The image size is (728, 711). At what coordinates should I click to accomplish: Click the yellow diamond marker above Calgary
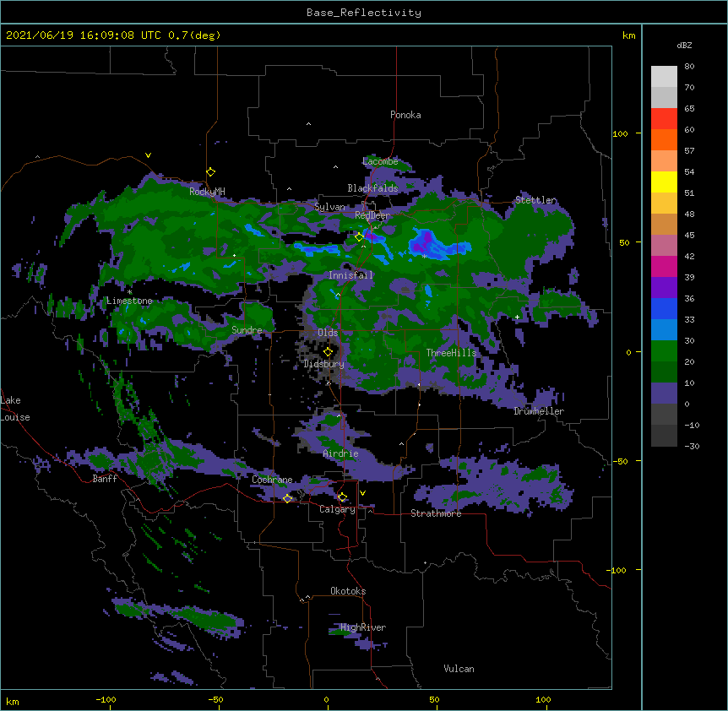coord(342,497)
